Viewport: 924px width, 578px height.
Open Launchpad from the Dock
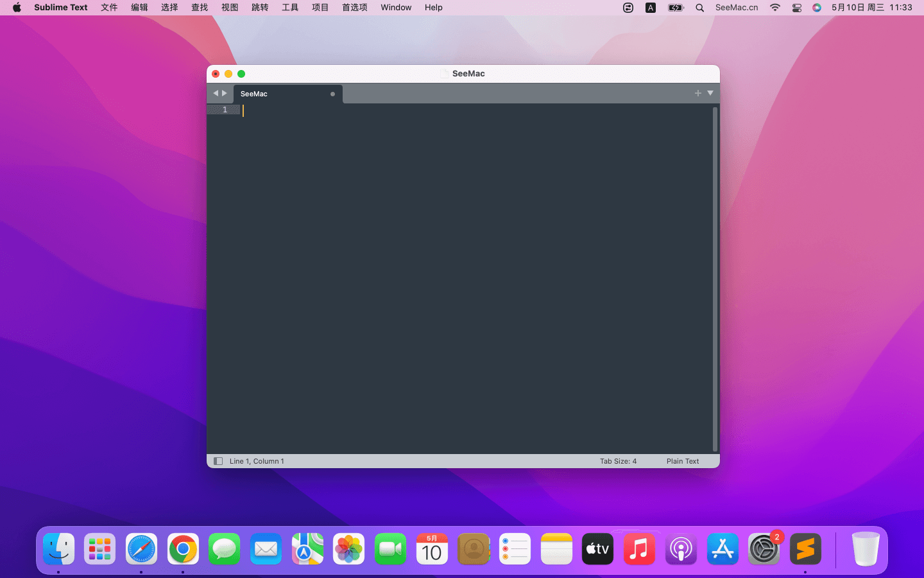point(100,549)
